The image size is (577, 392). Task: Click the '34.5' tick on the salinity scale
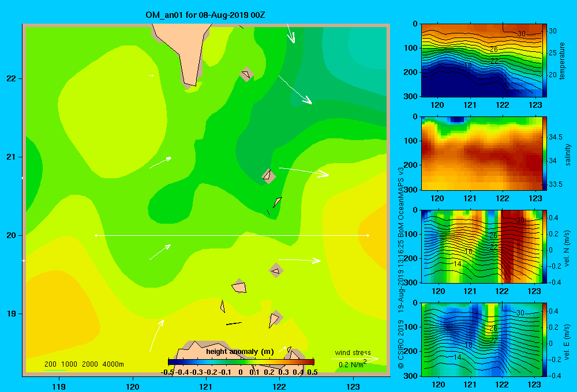pos(555,137)
